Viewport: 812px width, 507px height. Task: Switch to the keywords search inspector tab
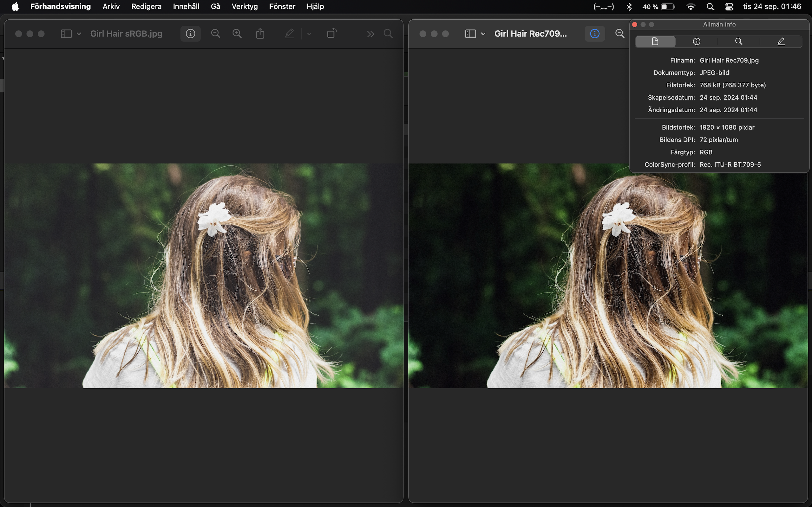tap(738, 41)
